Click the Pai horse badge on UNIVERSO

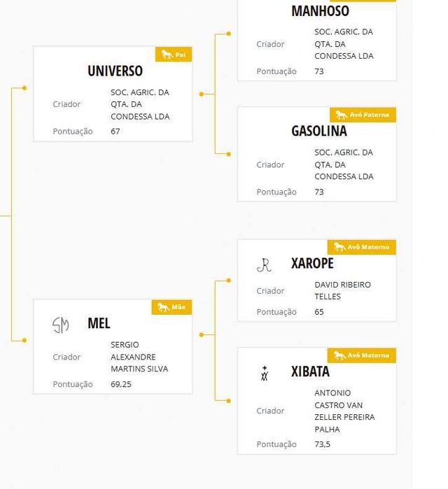click(174, 55)
